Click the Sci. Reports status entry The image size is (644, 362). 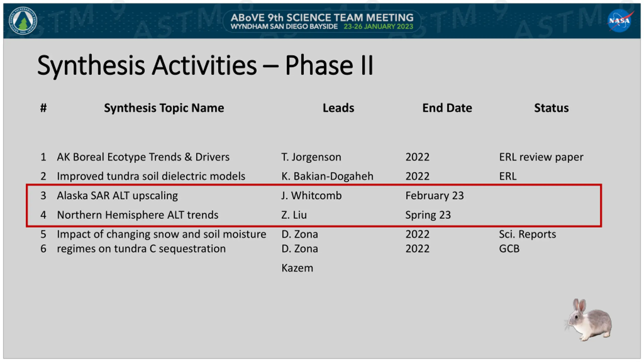click(x=527, y=234)
